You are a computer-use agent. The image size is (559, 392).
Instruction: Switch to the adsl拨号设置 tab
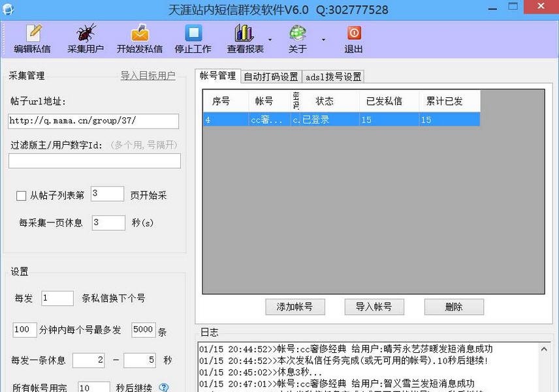coord(333,76)
